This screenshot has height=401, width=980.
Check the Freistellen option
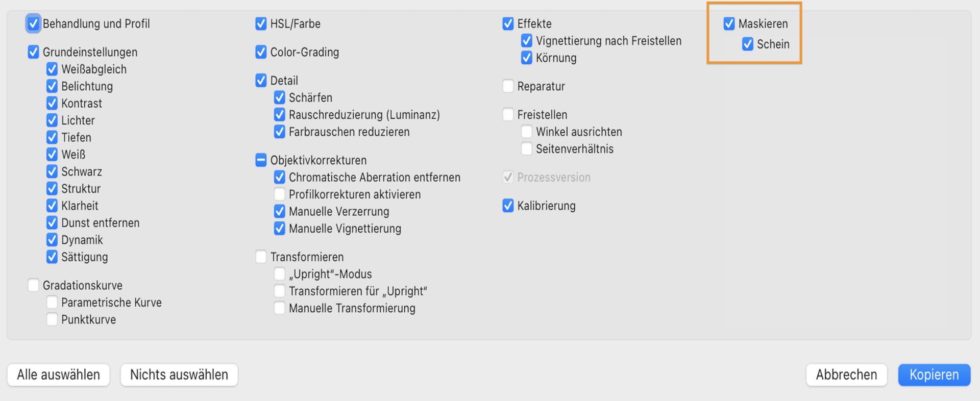(x=508, y=114)
